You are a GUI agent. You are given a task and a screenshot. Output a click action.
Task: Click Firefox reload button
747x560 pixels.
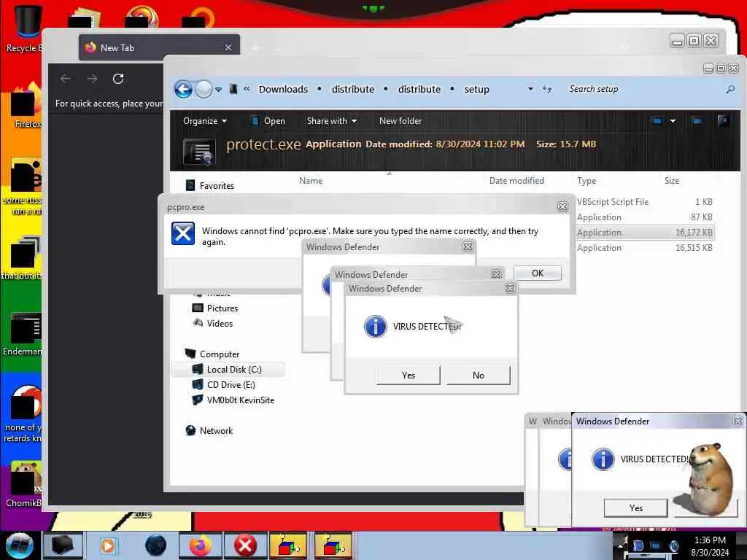pyautogui.click(x=118, y=79)
